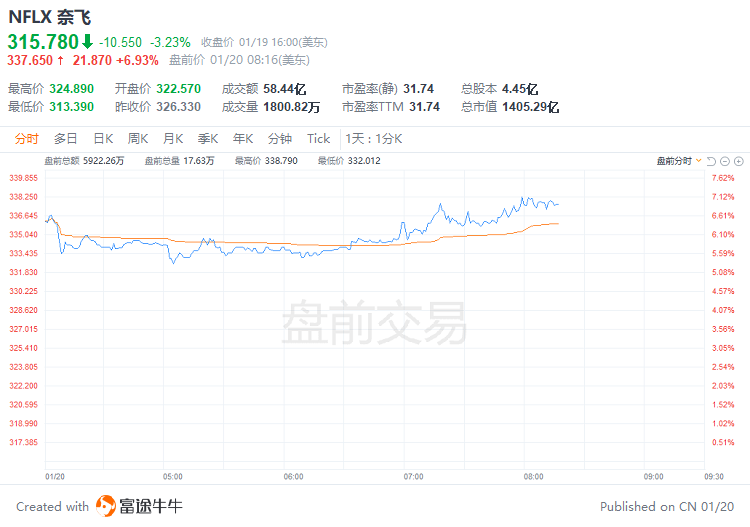Switch to the 多日 tab

pyautogui.click(x=66, y=139)
